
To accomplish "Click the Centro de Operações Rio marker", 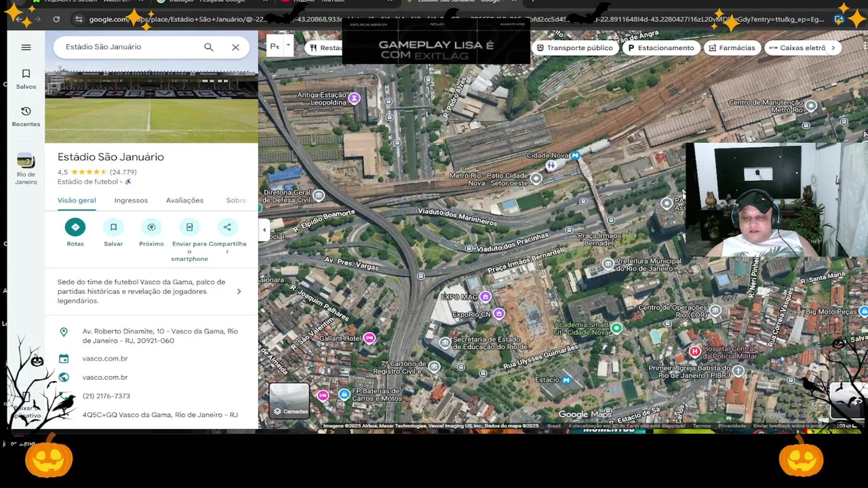I will tap(715, 312).
